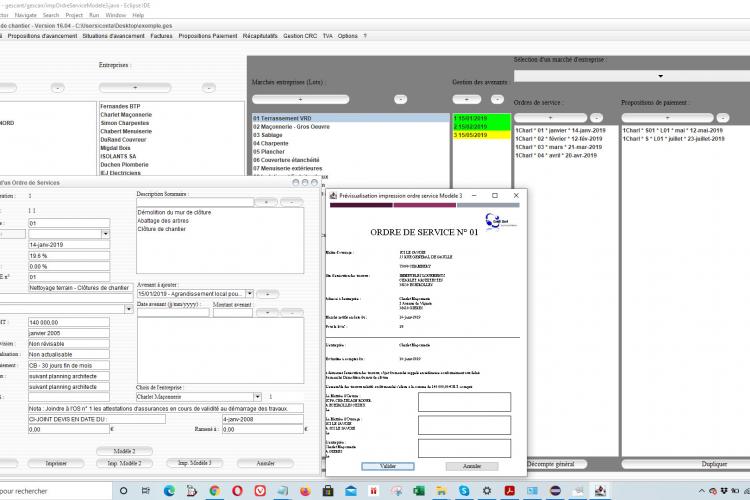Switch to Eclipse IDE taskbar icon
This screenshot has height=500, width=750.
555,490
